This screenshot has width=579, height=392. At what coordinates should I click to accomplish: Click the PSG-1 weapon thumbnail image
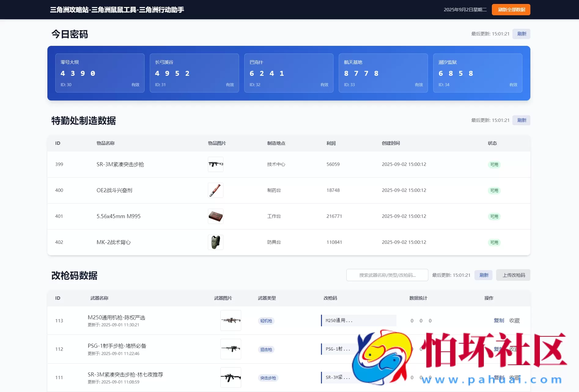(230, 349)
